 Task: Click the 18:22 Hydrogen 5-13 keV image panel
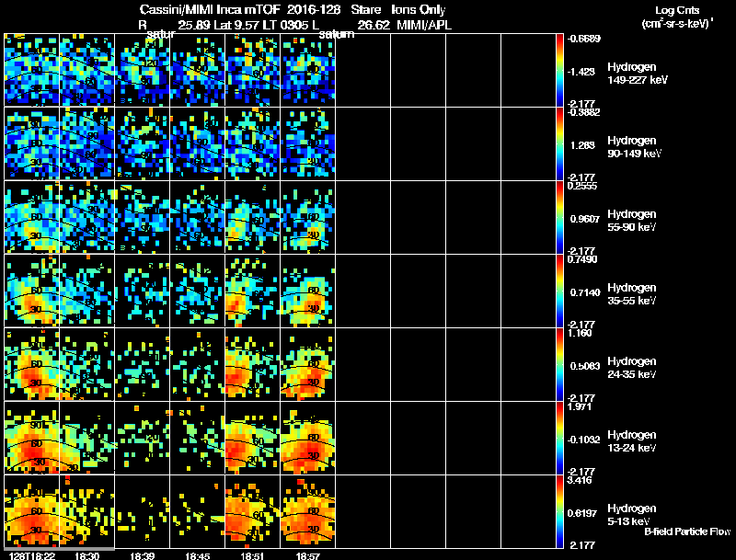coord(32,511)
